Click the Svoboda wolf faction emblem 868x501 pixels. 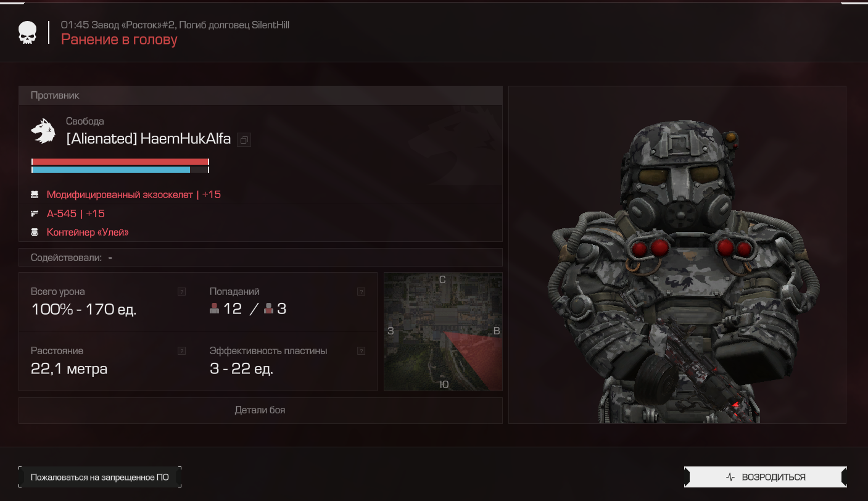click(x=43, y=131)
